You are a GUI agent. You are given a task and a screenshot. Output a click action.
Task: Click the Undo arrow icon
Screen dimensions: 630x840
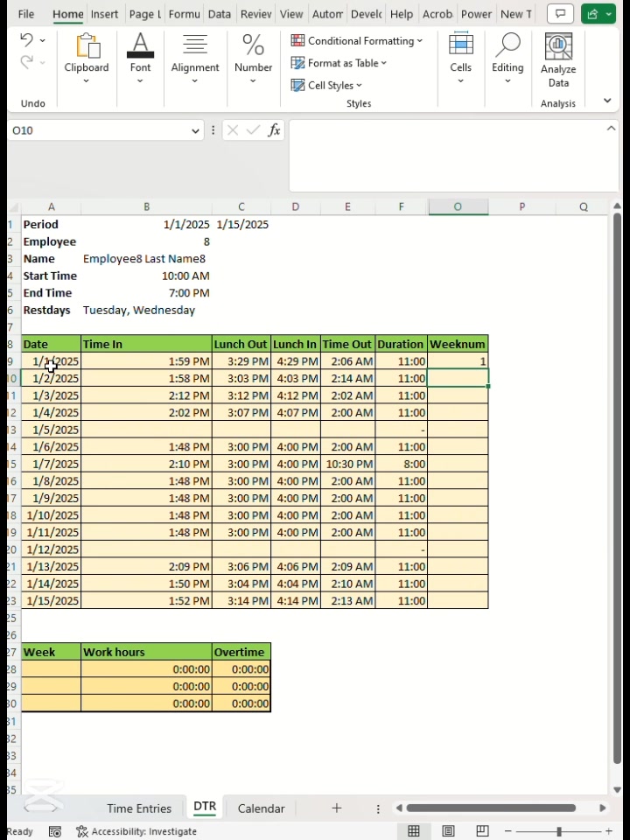26,39
